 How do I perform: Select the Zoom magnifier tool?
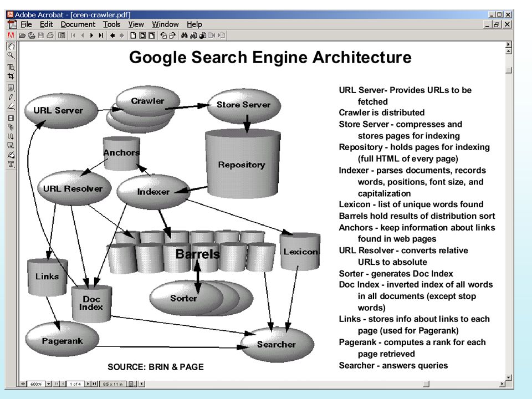click(11, 55)
